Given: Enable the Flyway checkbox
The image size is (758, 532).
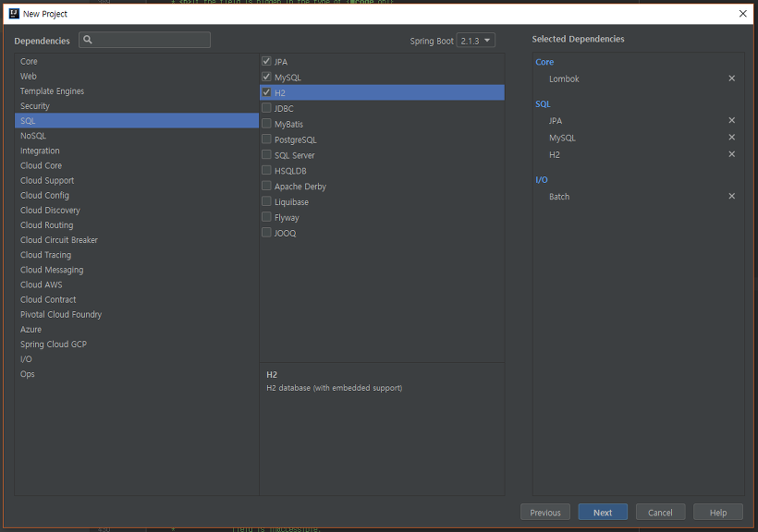Looking at the screenshot, I should tap(266, 216).
